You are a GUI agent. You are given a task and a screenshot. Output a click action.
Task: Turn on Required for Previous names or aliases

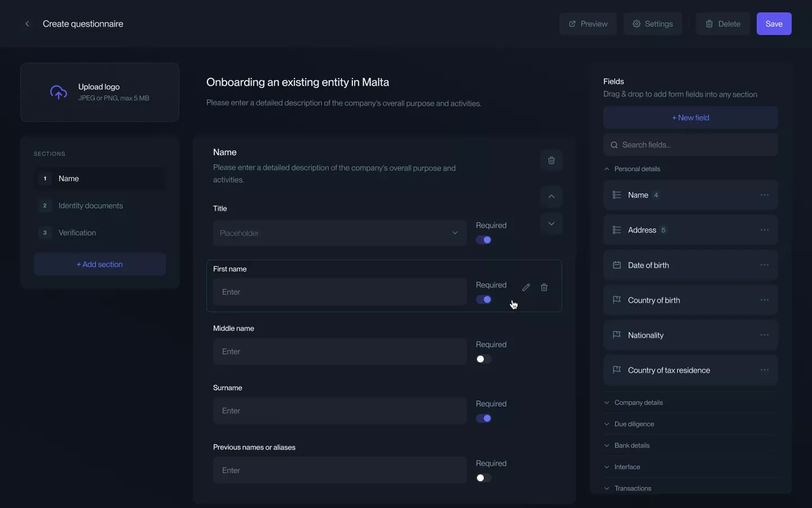click(x=484, y=478)
